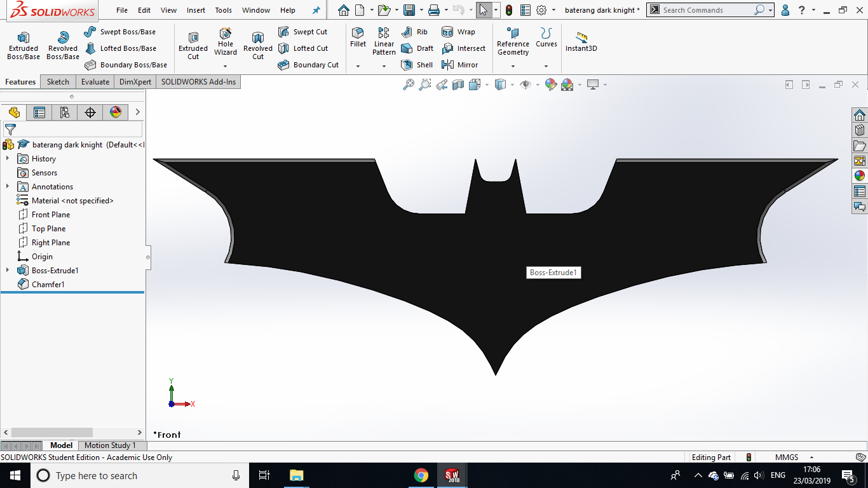The width and height of the screenshot is (868, 488).
Task: Open the Windows Start menu
Action: point(15,475)
